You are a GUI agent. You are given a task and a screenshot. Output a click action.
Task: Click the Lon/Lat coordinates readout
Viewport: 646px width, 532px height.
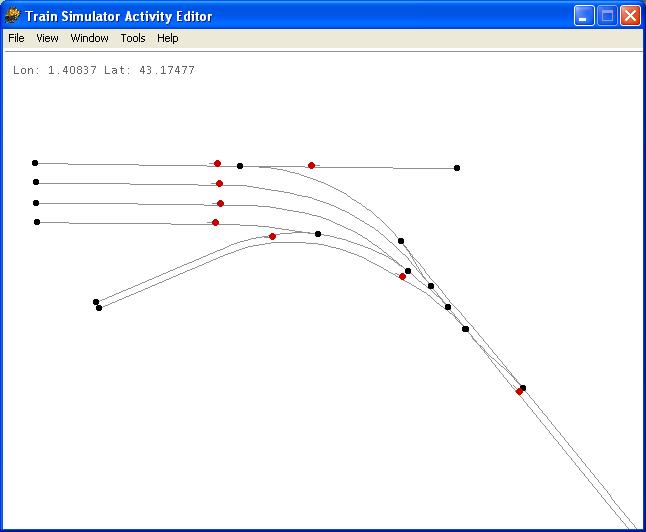point(104,70)
